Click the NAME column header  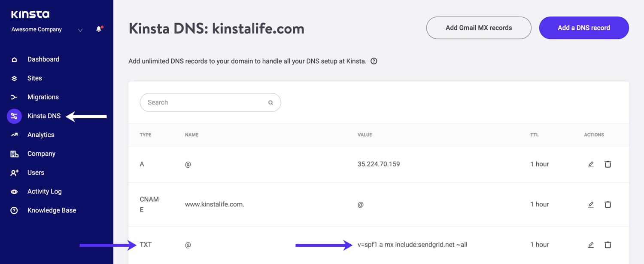tap(191, 135)
